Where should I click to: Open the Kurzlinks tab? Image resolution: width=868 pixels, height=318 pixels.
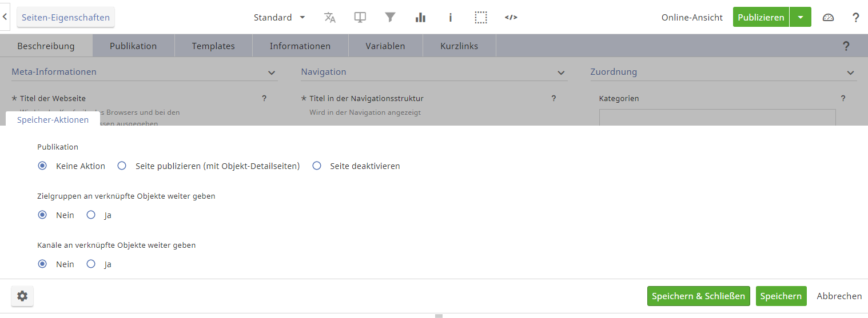pyautogui.click(x=459, y=46)
